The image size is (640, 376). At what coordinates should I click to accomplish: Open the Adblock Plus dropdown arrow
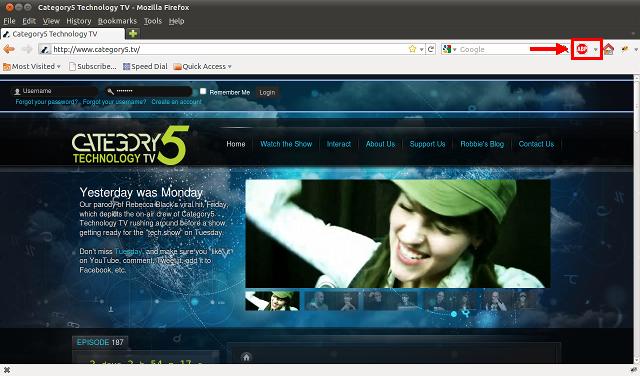click(x=596, y=50)
